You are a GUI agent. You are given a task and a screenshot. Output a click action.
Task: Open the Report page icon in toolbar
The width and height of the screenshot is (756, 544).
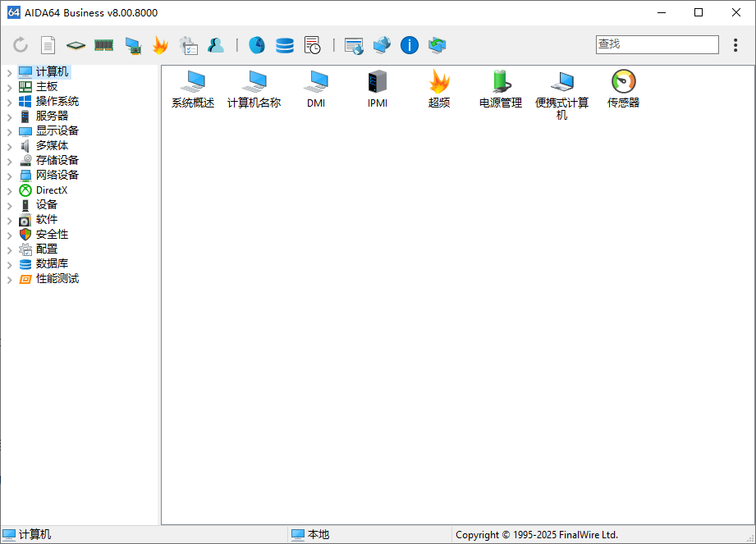[x=48, y=46]
